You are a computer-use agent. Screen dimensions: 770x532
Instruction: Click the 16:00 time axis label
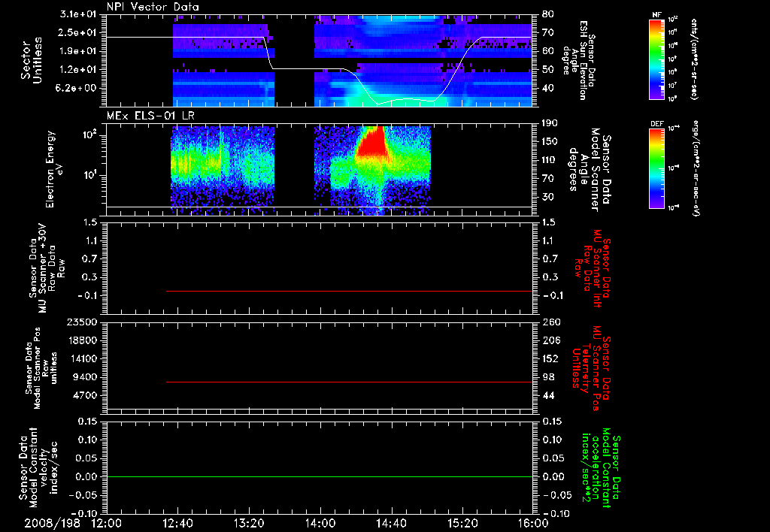pyautogui.click(x=533, y=523)
